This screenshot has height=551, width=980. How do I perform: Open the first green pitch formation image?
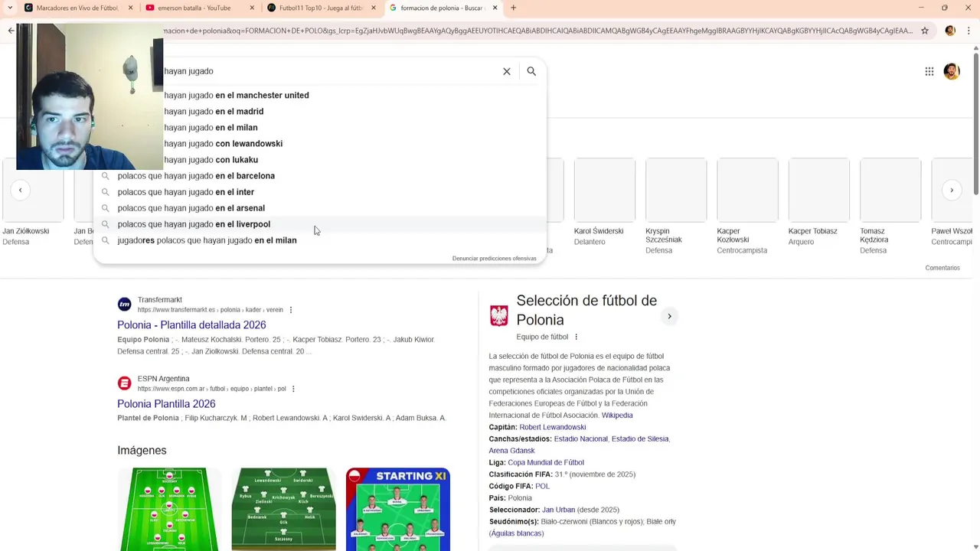pos(169,509)
